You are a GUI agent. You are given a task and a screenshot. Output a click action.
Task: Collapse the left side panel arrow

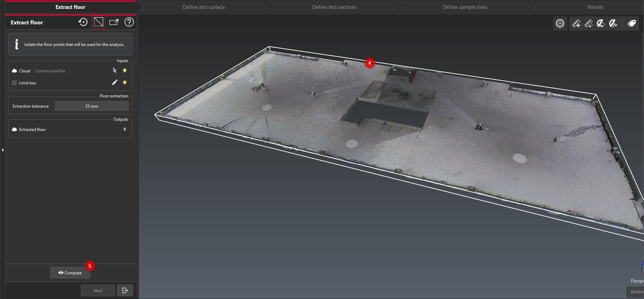(x=2, y=150)
